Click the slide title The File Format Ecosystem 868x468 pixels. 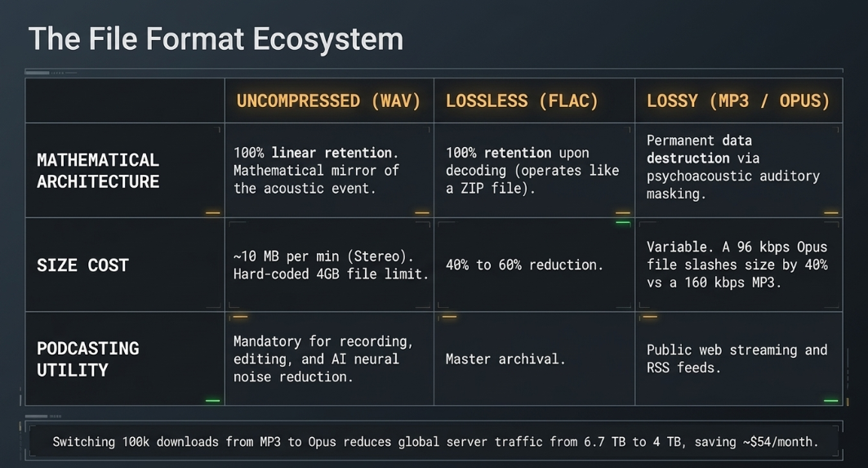(216, 38)
